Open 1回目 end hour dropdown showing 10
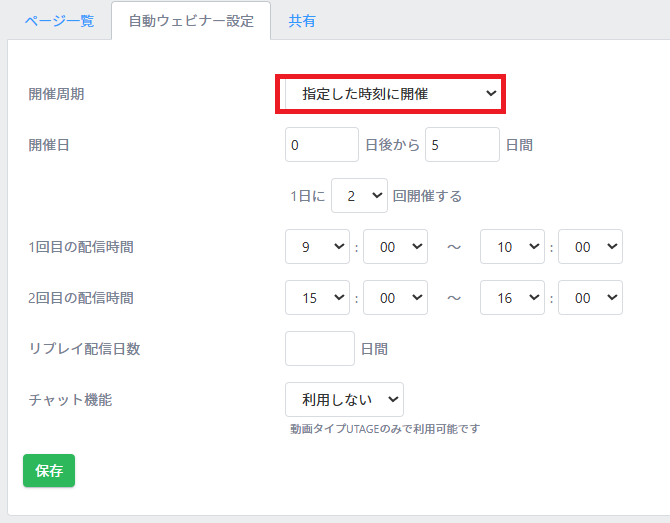The width and height of the screenshot is (670, 523). pos(512,247)
